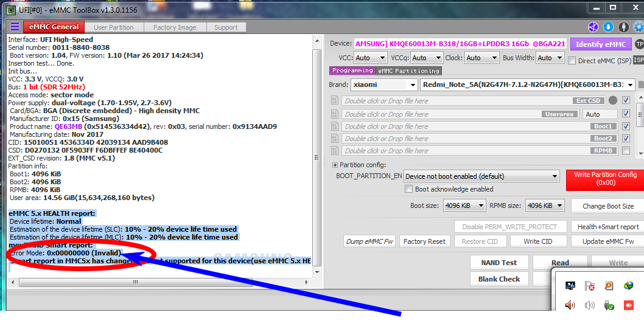Open the Clock dropdown

pos(482,58)
